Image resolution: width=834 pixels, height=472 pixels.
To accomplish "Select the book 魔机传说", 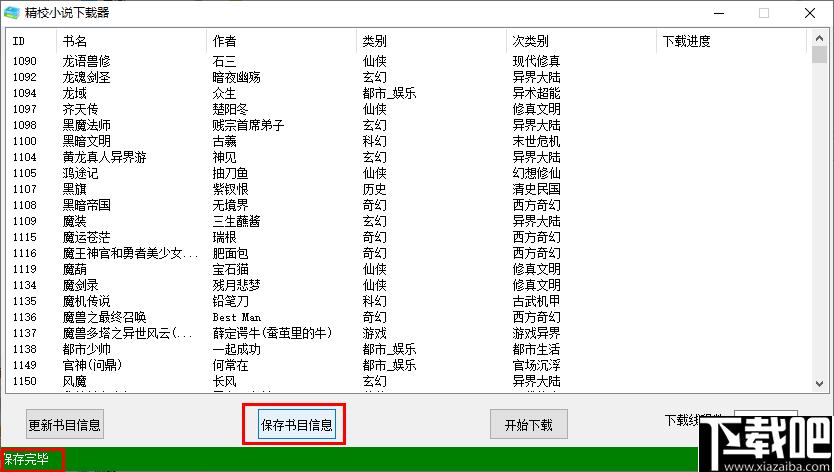I will click(86, 301).
